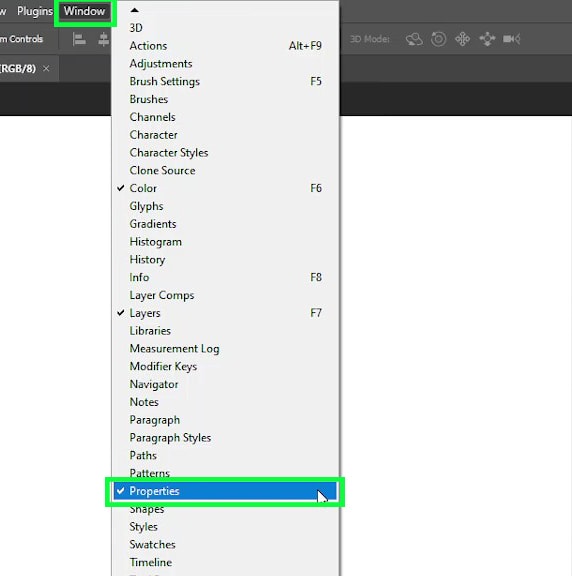The width and height of the screenshot is (572, 576).
Task: Click the 3D slide mode icon
Action: (x=488, y=39)
